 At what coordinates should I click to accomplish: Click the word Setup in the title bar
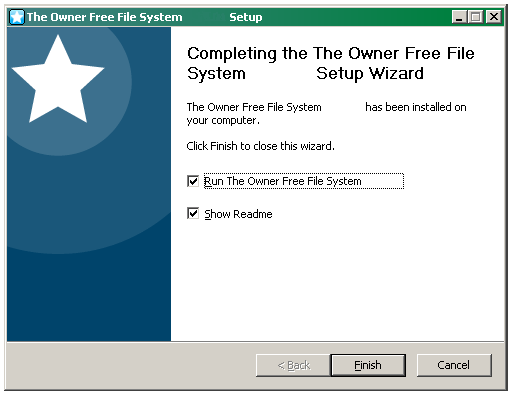[246, 17]
